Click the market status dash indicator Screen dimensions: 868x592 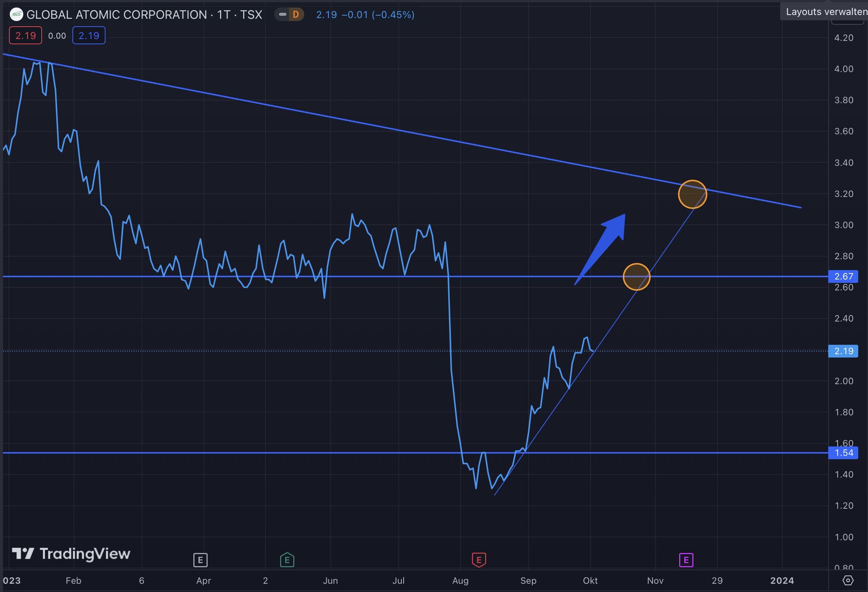point(283,15)
